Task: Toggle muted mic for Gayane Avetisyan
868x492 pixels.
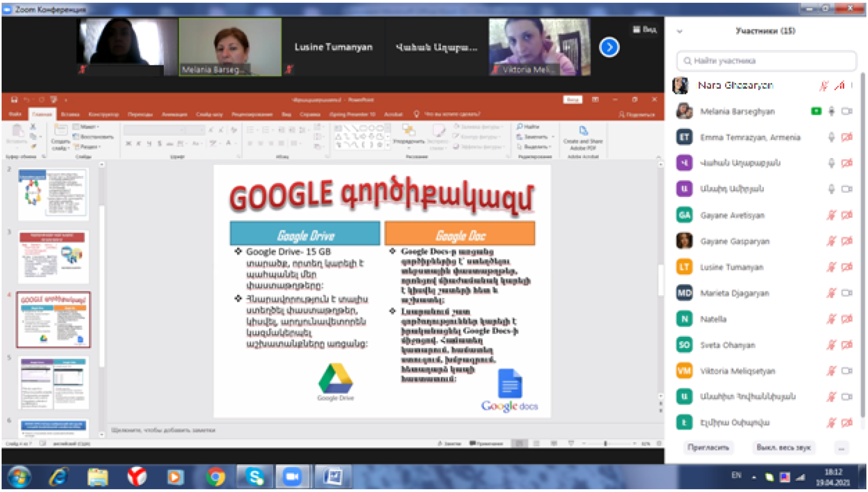Action: (832, 215)
